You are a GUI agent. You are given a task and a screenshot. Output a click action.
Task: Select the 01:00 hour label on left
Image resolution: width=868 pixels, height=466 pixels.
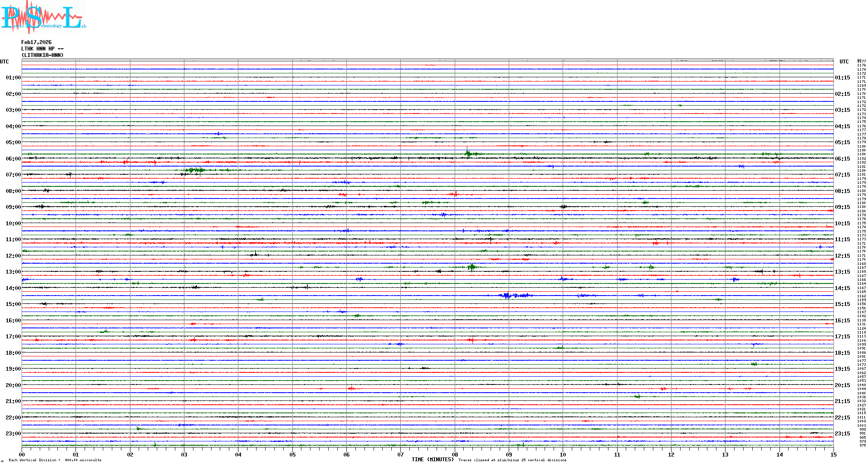pos(13,78)
